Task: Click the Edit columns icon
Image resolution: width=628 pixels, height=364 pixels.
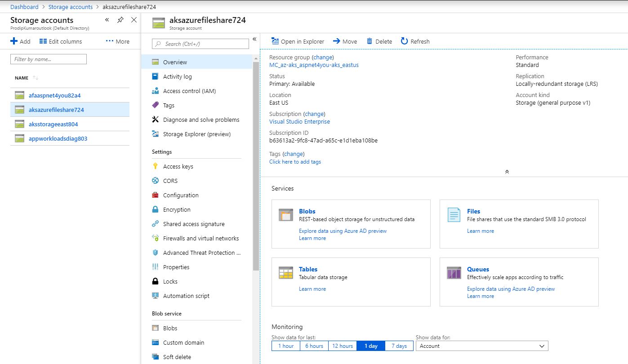Action: click(43, 41)
